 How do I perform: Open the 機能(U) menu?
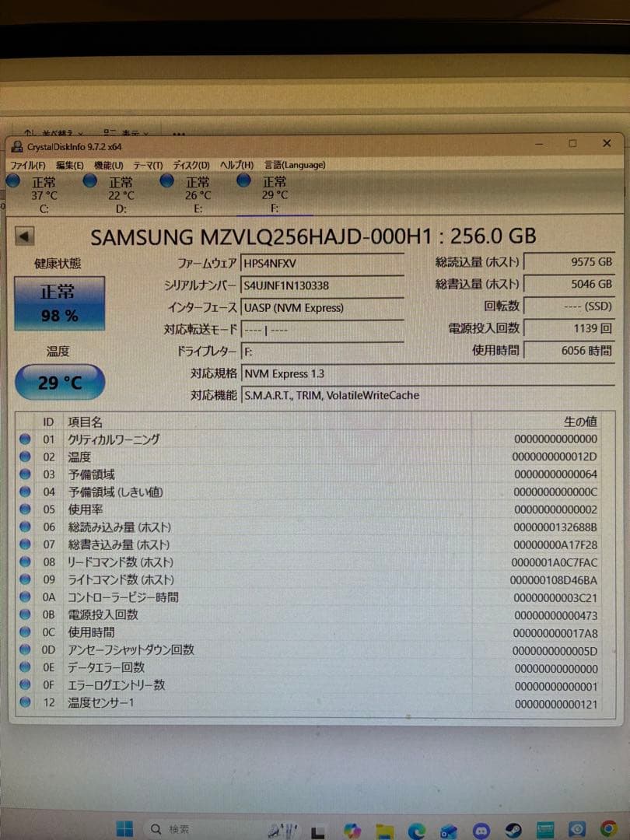tap(108, 165)
